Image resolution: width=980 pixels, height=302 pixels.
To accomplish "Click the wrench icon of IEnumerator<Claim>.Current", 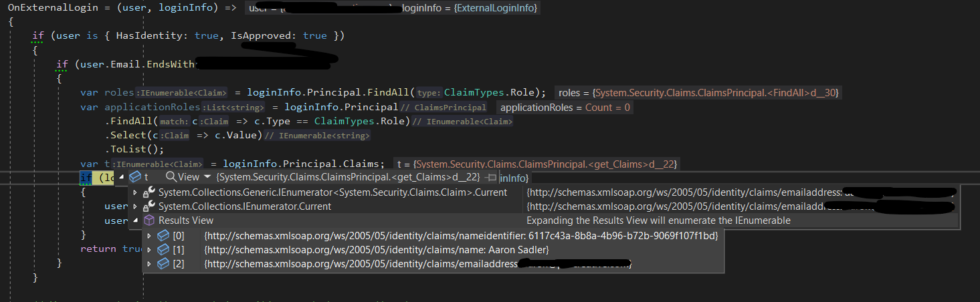I will (149, 192).
